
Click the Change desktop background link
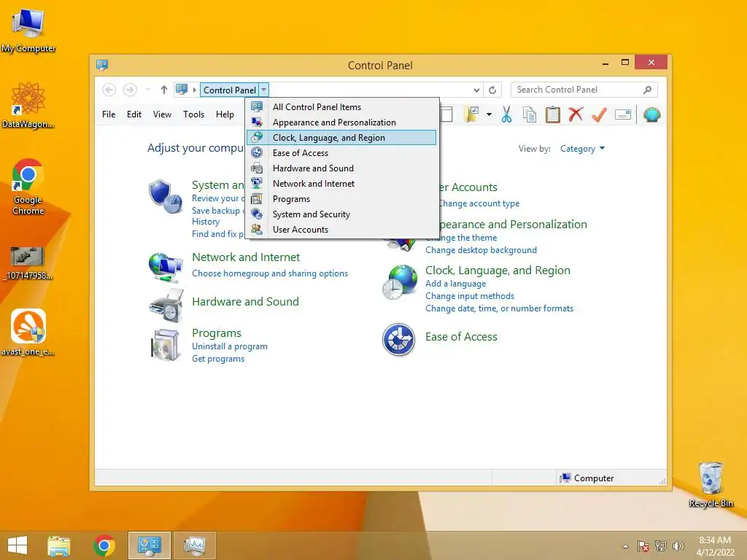(x=481, y=250)
